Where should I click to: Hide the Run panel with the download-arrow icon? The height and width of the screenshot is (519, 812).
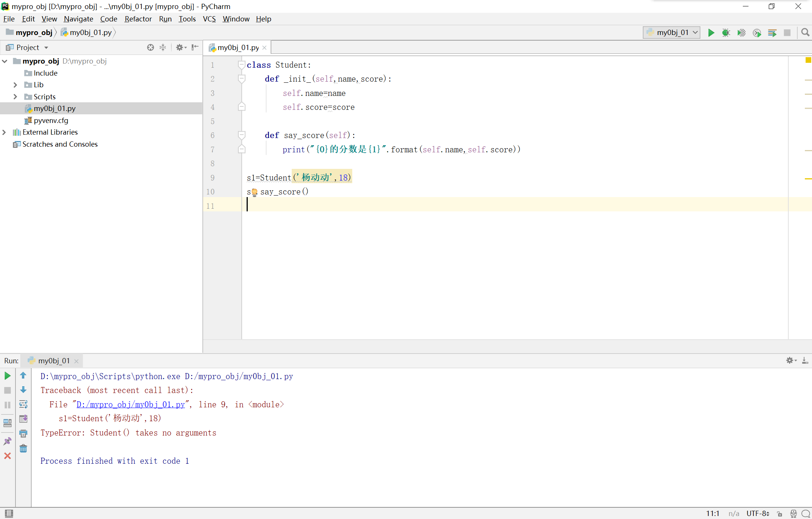point(805,360)
